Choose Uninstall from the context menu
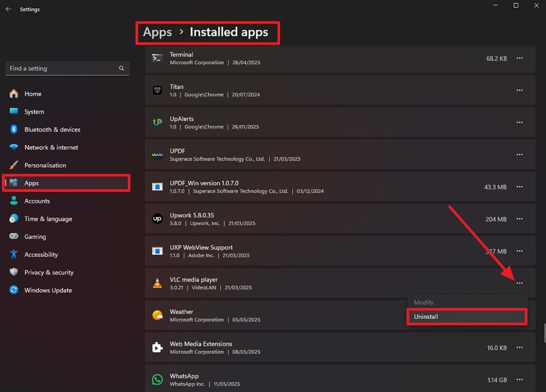 [467, 316]
